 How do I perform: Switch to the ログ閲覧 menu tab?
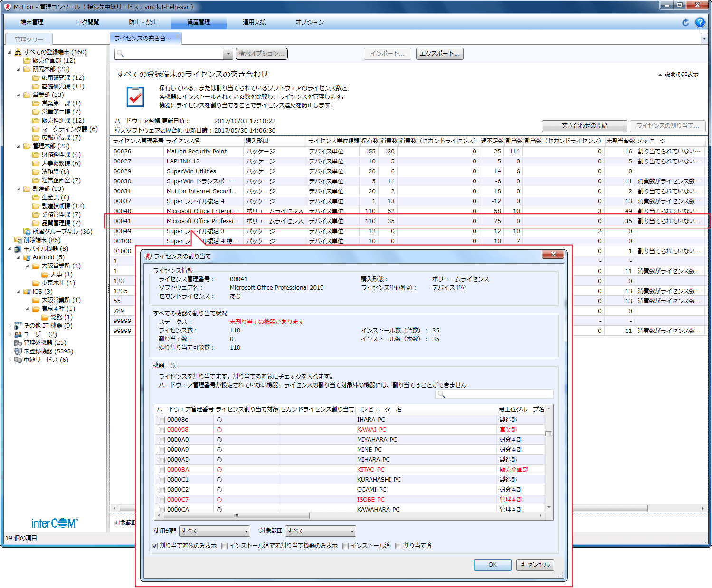click(87, 22)
